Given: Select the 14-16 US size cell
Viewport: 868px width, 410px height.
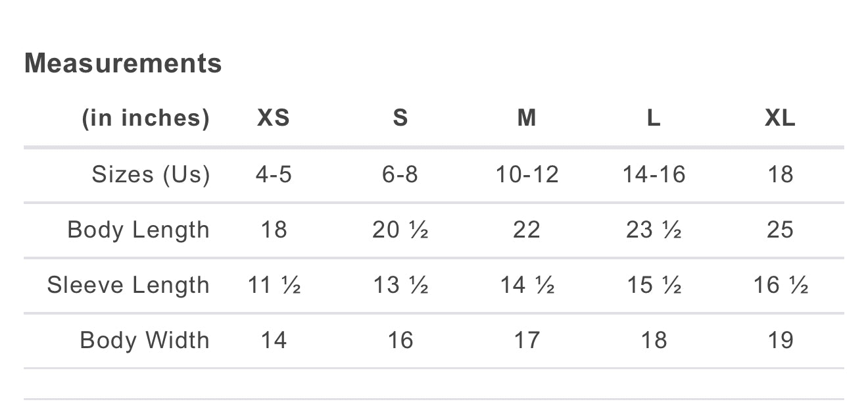Looking at the screenshot, I should (x=654, y=174).
